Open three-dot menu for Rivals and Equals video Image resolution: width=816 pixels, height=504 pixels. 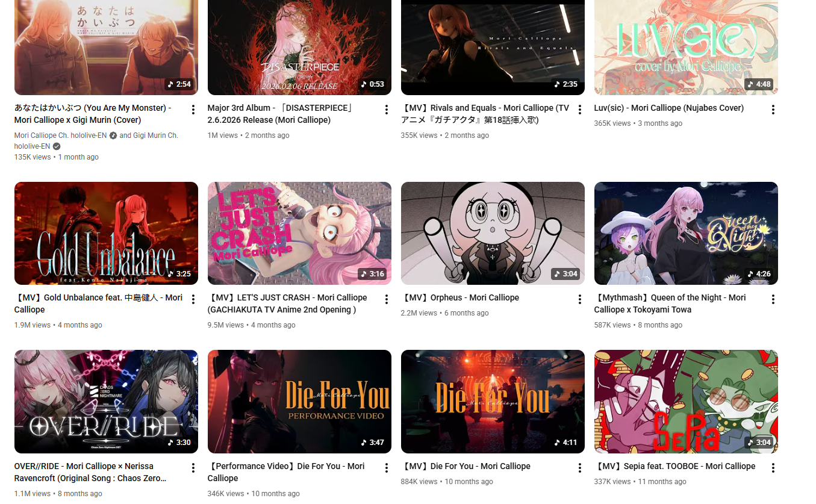(579, 110)
